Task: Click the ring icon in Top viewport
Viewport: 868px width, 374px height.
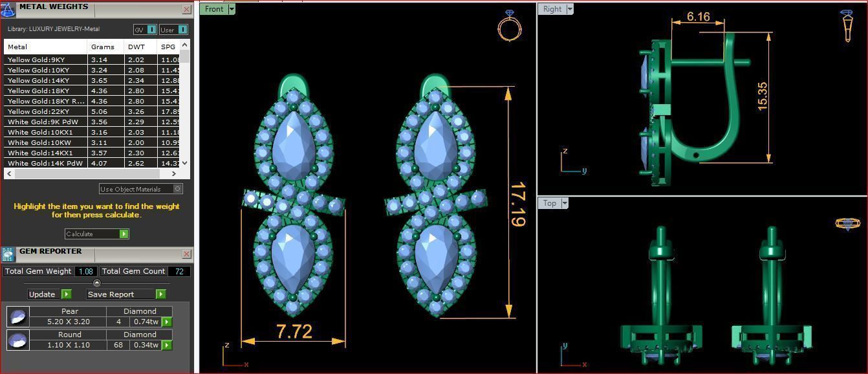Action: pyautogui.click(x=847, y=223)
